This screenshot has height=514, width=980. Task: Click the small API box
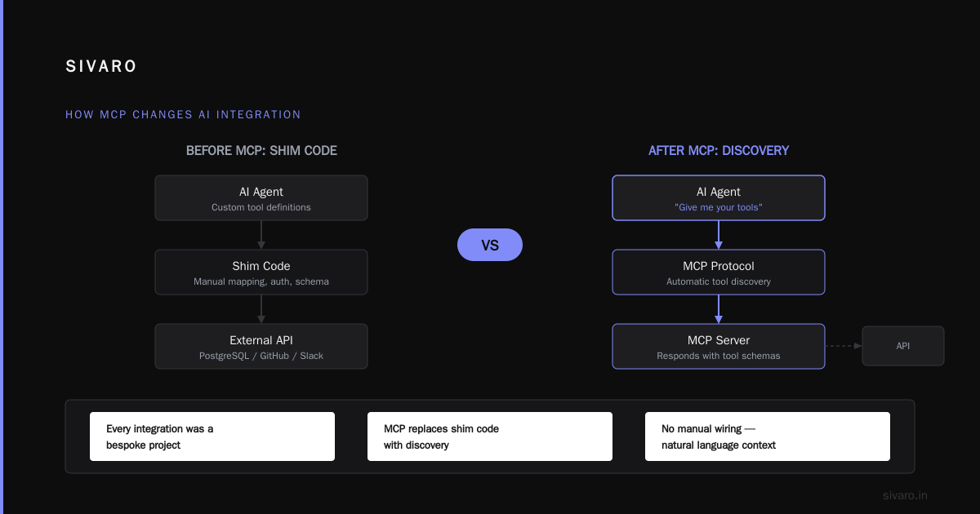coord(903,346)
